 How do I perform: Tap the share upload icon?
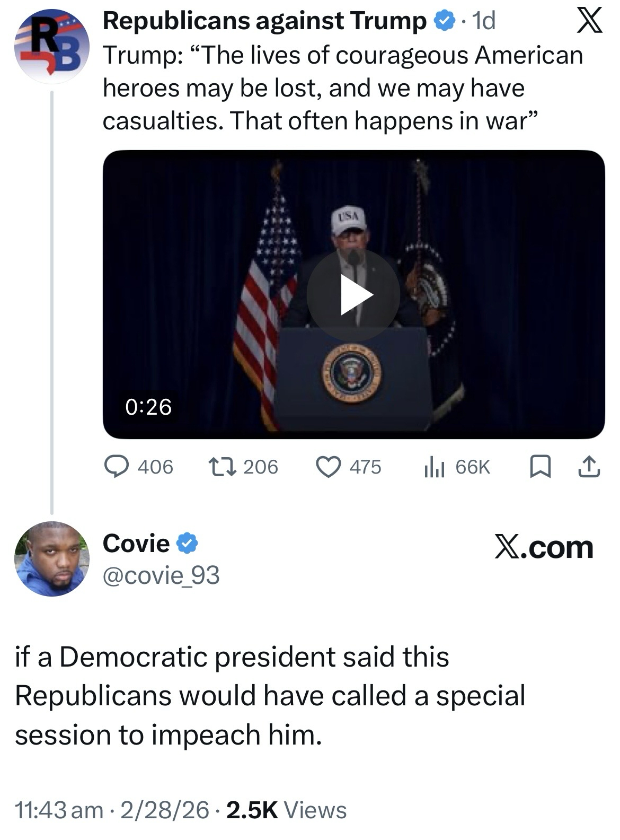(589, 467)
